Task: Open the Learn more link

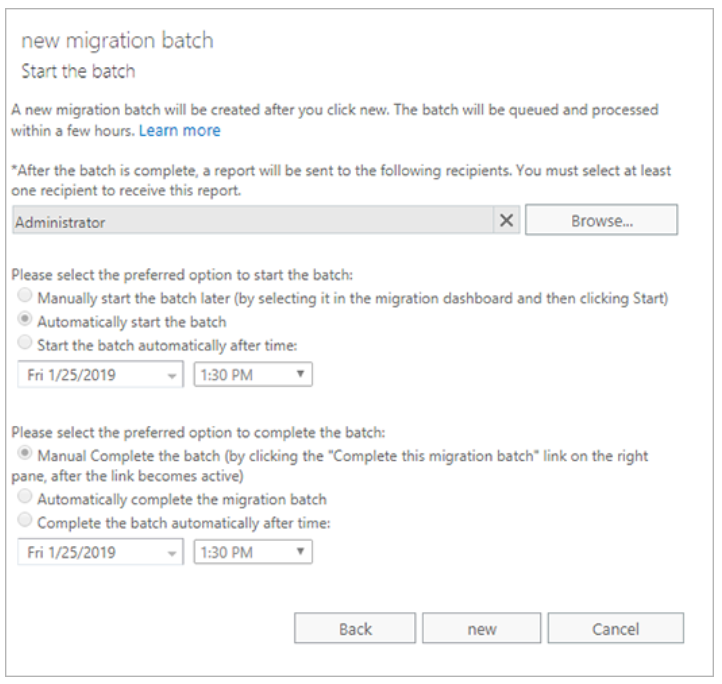Action: [180, 131]
